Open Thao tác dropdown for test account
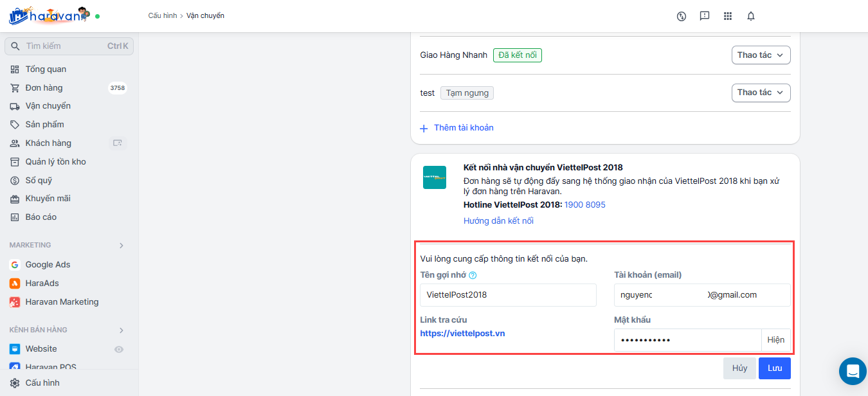Screen dimensions: 868x396 (761, 93)
